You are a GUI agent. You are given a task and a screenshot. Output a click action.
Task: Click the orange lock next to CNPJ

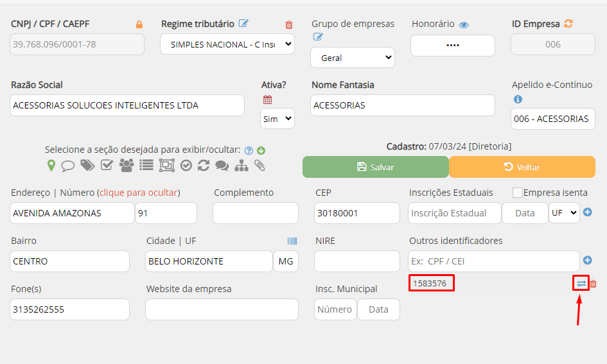coord(139,24)
